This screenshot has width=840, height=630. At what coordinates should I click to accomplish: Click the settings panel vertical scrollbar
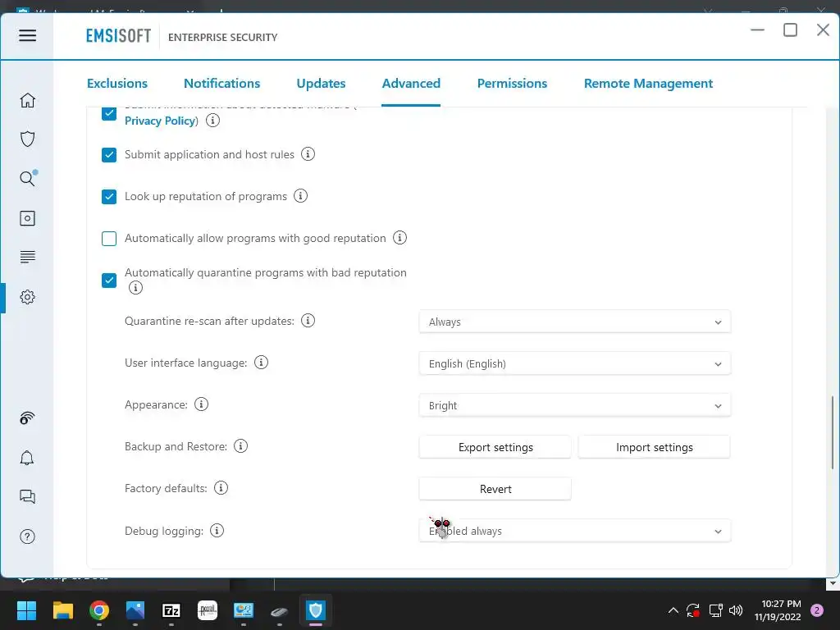click(x=832, y=433)
